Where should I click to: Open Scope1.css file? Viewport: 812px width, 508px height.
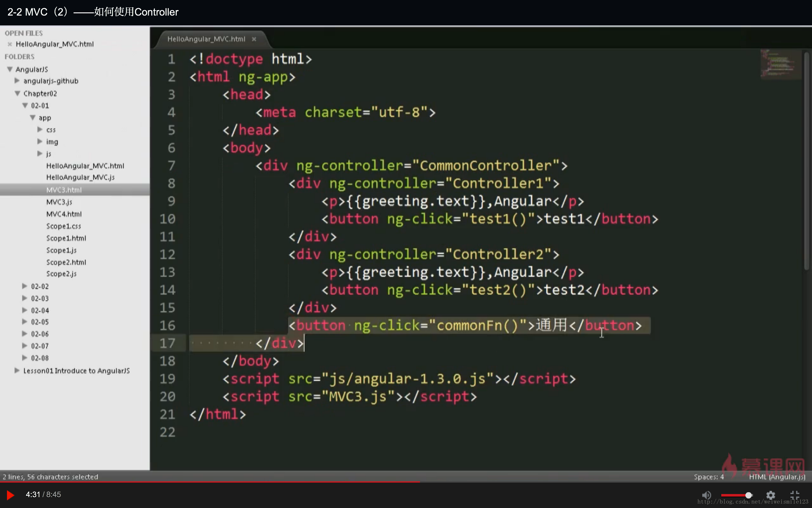point(64,226)
